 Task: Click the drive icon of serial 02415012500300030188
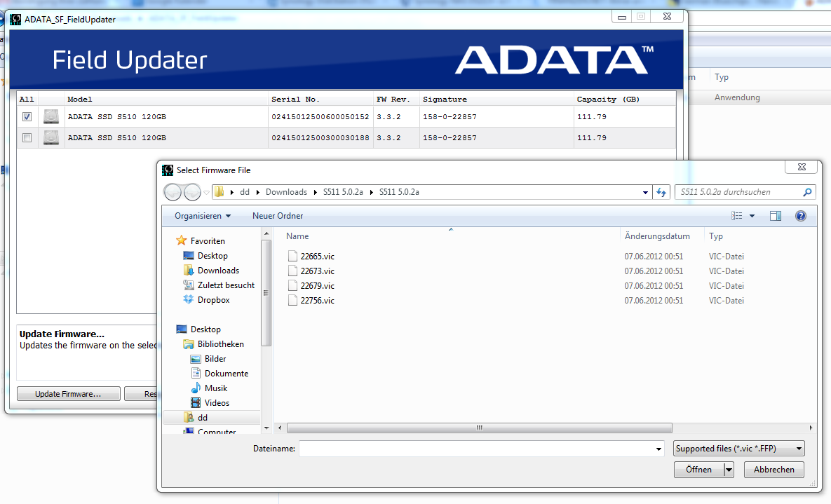[51, 138]
